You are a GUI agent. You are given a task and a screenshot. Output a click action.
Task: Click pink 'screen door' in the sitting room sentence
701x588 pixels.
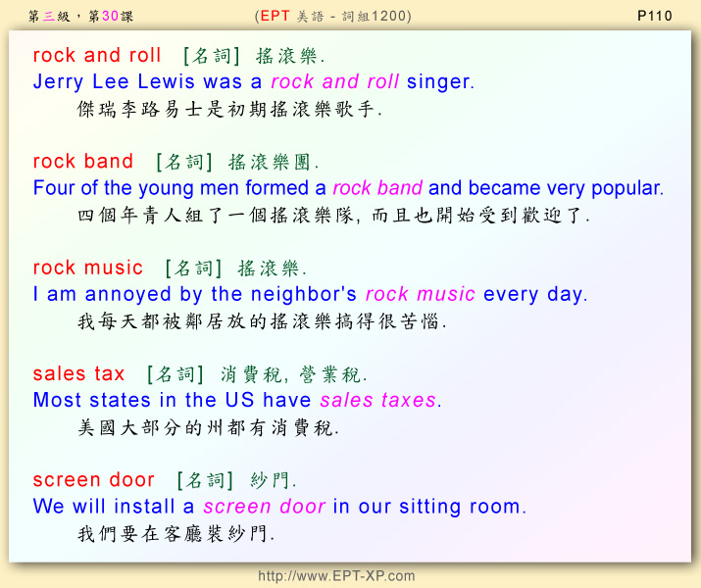tap(264, 507)
